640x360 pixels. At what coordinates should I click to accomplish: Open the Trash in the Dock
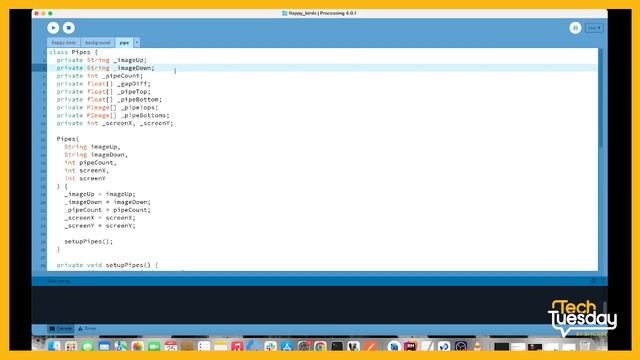pyautogui.click(x=585, y=346)
